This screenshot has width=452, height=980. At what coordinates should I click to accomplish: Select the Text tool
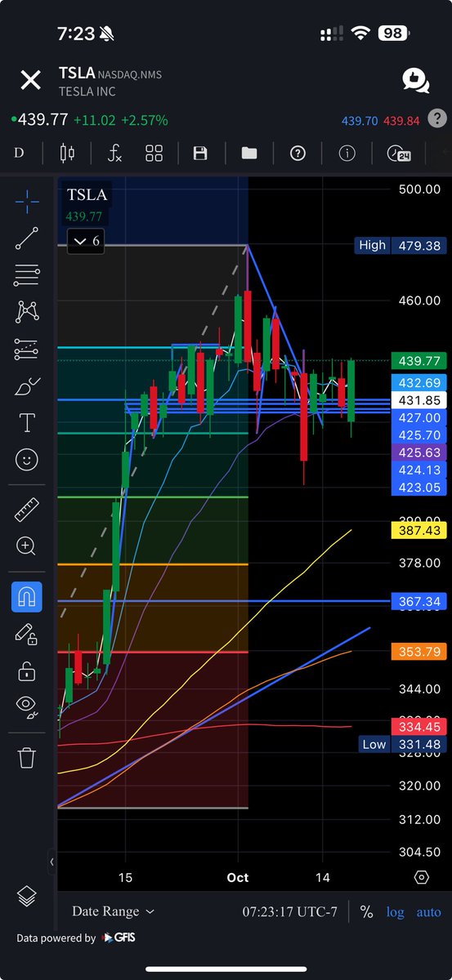[x=27, y=422]
